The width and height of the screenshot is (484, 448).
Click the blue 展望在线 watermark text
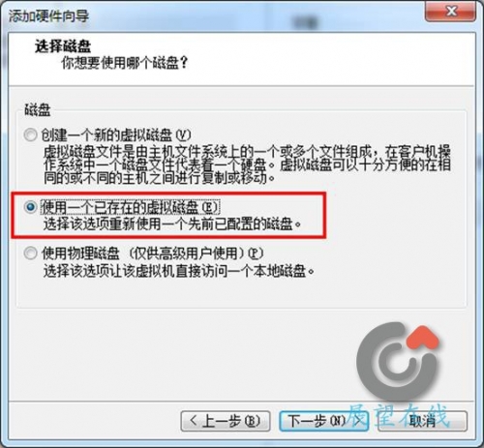(399, 416)
